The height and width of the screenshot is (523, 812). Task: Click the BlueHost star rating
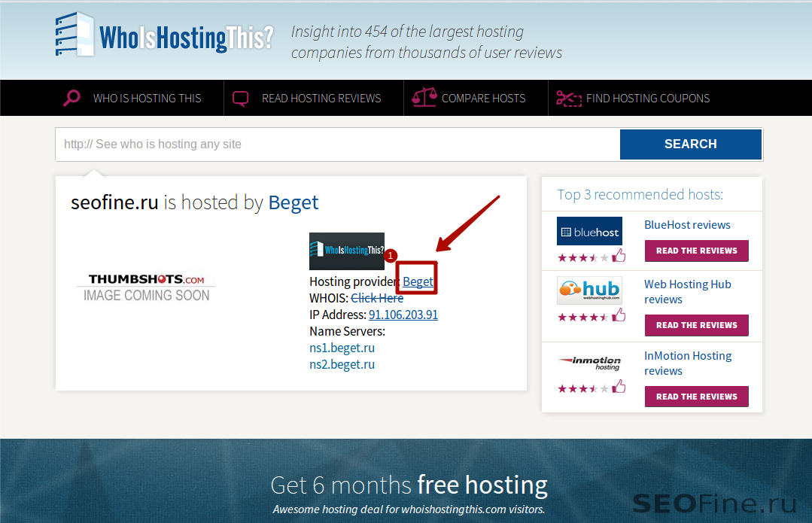pos(583,257)
